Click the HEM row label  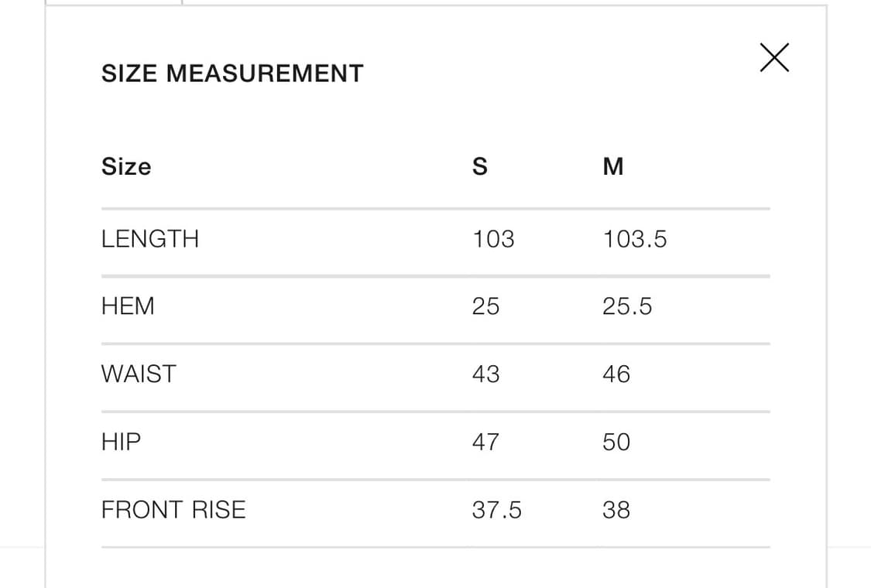pyautogui.click(x=128, y=306)
